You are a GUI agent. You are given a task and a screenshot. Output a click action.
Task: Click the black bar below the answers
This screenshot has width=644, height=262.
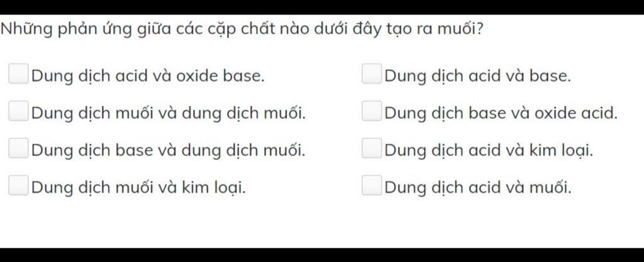click(322, 254)
